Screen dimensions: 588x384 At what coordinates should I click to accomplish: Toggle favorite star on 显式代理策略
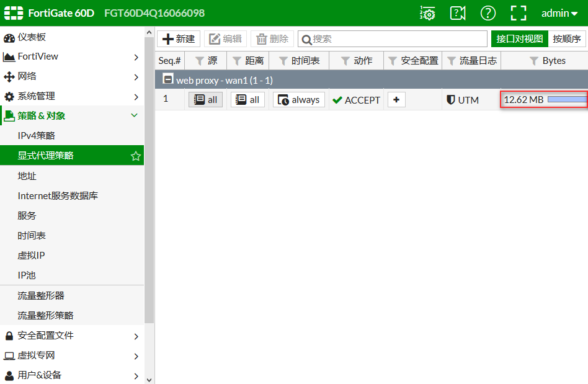pyautogui.click(x=136, y=156)
